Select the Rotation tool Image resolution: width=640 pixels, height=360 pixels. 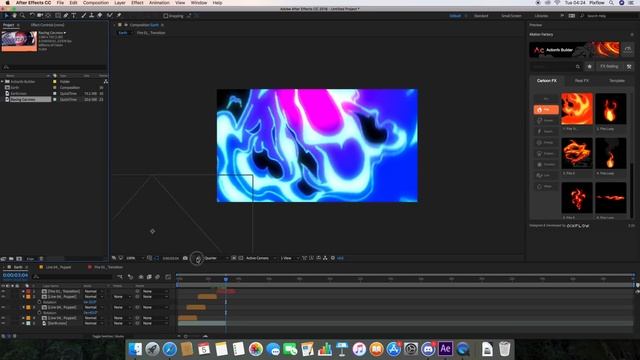tap(32, 16)
